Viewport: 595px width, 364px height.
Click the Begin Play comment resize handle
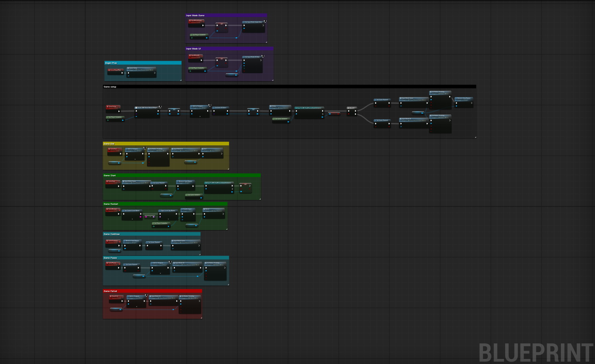[x=181, y=80]
